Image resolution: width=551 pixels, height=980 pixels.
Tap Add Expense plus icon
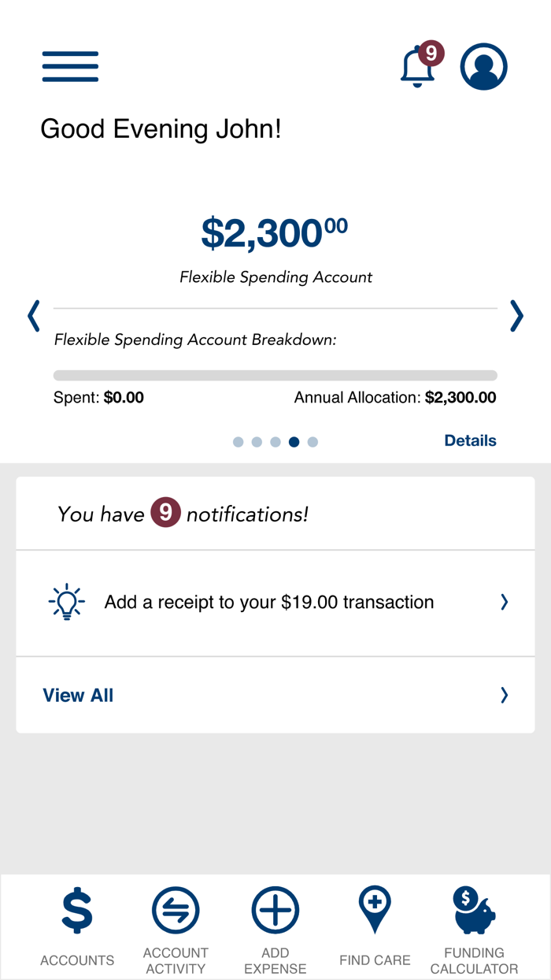tap(275, 910)
